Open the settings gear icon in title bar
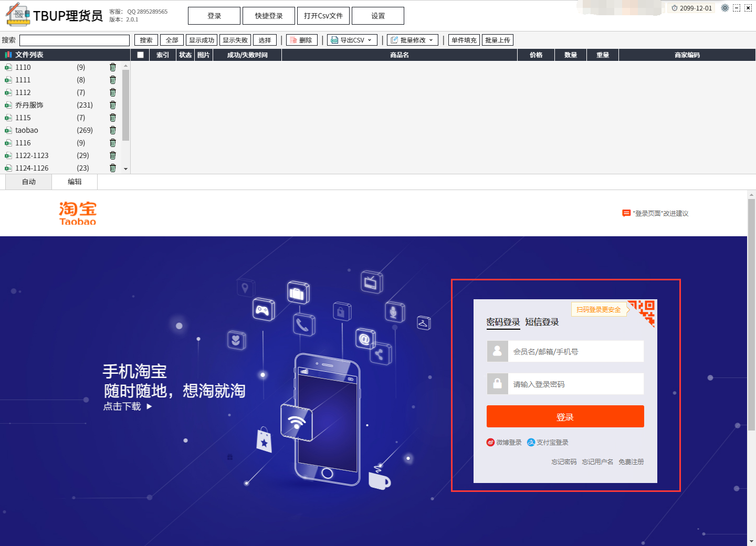Screen dimensions: 756x546 click(725, 8)
